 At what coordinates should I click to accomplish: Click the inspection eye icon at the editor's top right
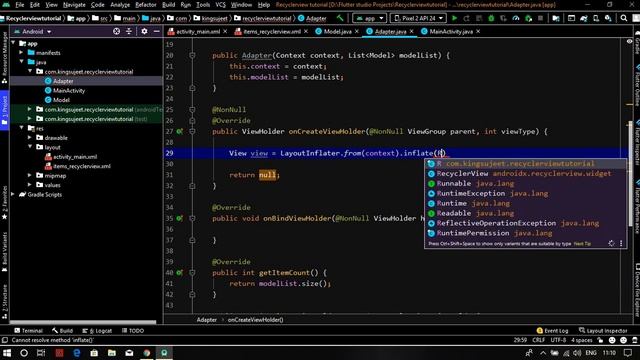629,41
